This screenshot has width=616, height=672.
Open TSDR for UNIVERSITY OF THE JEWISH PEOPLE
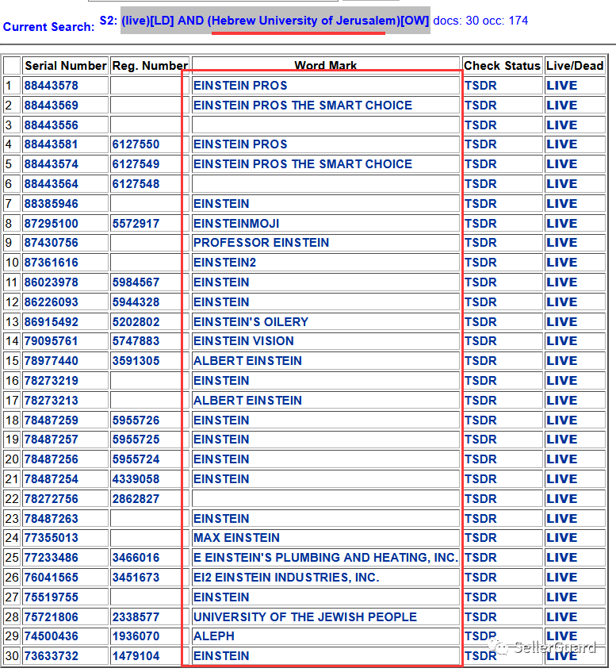[x=480, y=616]
